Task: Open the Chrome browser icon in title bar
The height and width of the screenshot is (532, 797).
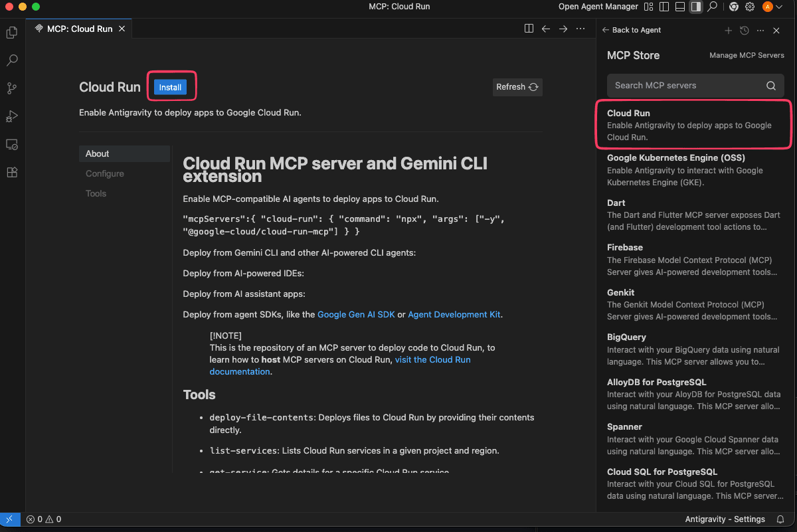Action: [x=733, y=7]
